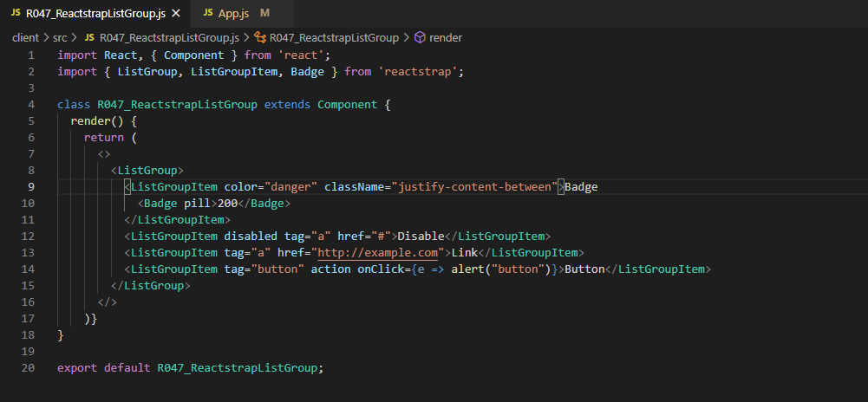Click the JS icon on R047_ReactstrapListGroup.js tab
868x402 pixels.
16,13
